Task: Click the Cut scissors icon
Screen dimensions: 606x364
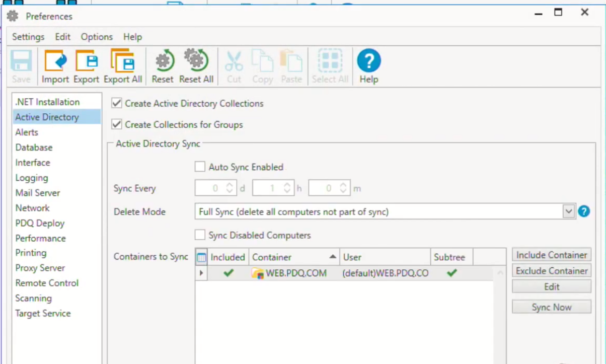Action: 234,61
